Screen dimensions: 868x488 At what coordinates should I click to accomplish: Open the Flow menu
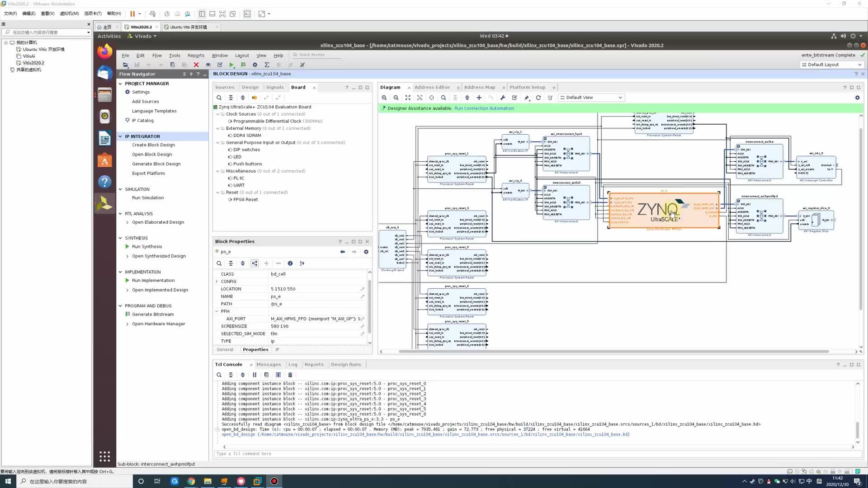157,56
